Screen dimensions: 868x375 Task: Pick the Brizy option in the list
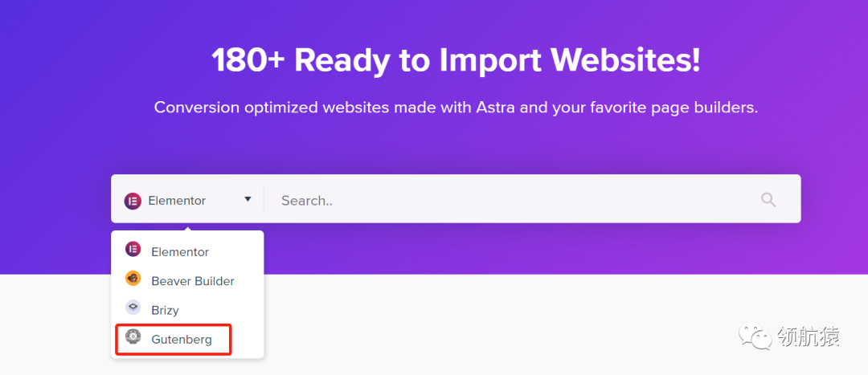click(x=165, y=310)
